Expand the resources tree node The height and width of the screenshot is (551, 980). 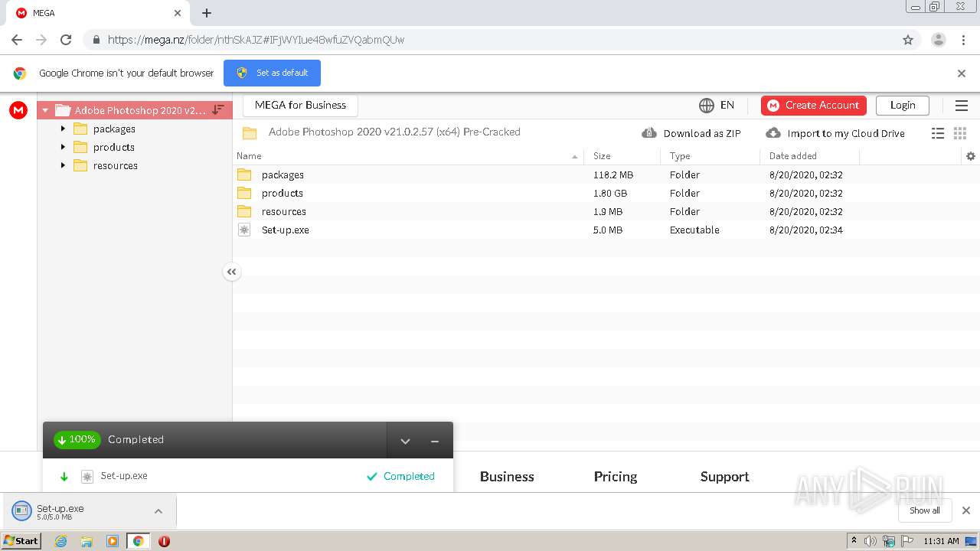tap(63, 165)
